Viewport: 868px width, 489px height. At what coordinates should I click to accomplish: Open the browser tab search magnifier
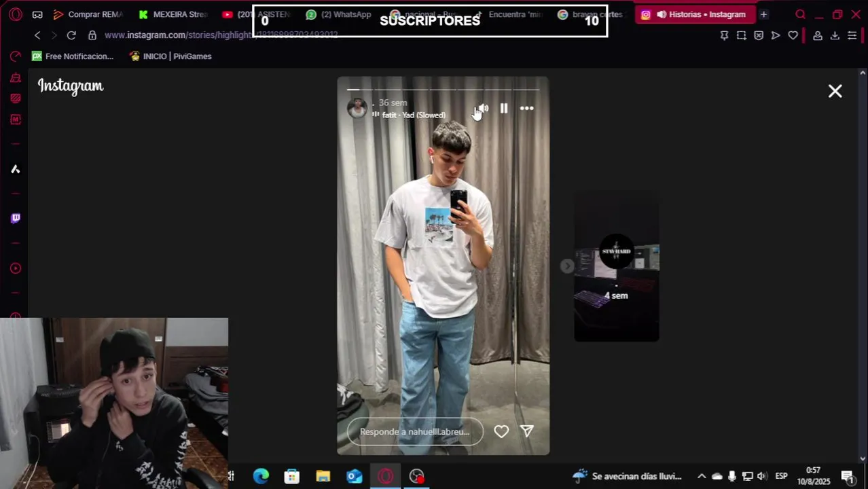pyautogui.click(x=800, y=14)
